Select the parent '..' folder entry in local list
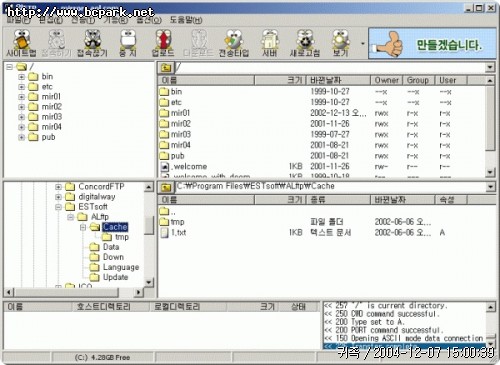This screenshot has height=365, width=500. (168, 211)
